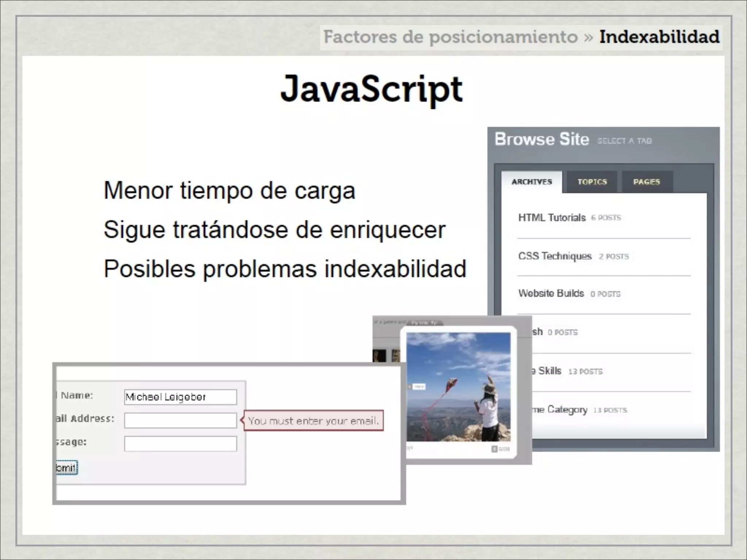Switch to the Pages tab
This screenshot has height=560, width=747.
646,182
